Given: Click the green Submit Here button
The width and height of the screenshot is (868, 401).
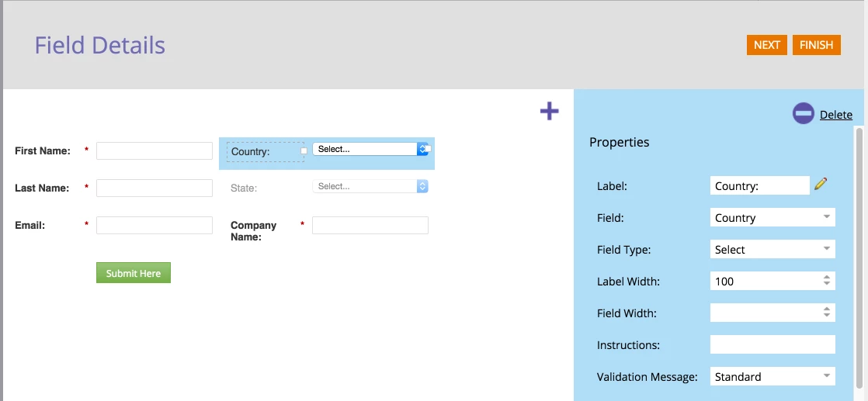Looking at the screenshot, I should click(134, 273).
